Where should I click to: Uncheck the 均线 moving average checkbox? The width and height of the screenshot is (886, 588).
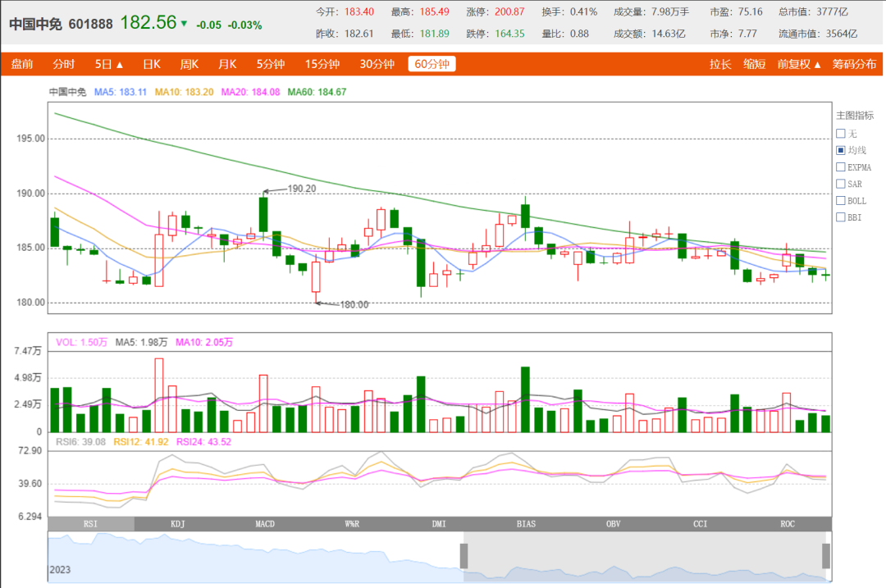pyautogui.click(x=841, y=150)
